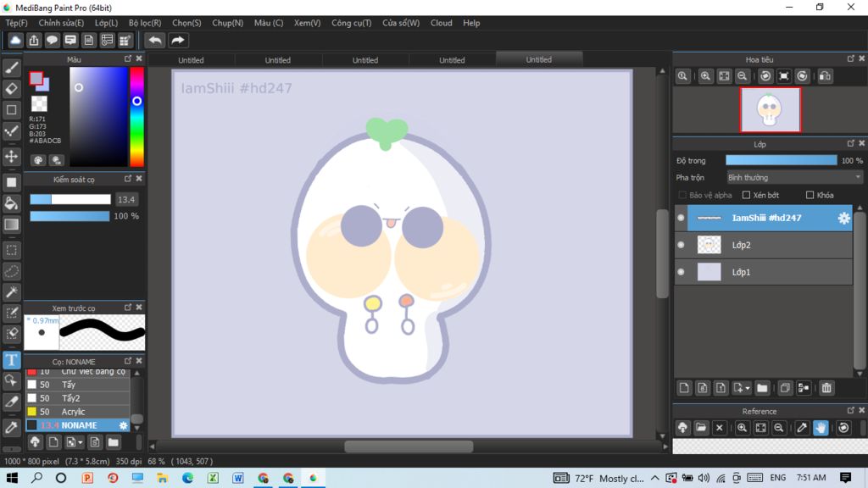Open the gear settings of the NONAME brush
This screenshot has width=868, height=488.
123,425
